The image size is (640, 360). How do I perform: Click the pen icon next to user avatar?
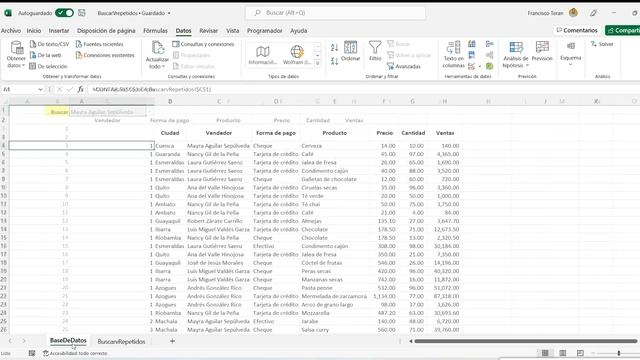coord(593,13)
